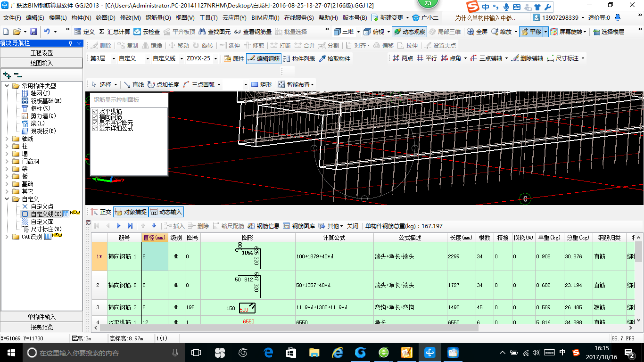The height and width of the screenshot is (362, 644).
Task: Click the 全屏 full screen tool
Action: [x=477, y=32]
